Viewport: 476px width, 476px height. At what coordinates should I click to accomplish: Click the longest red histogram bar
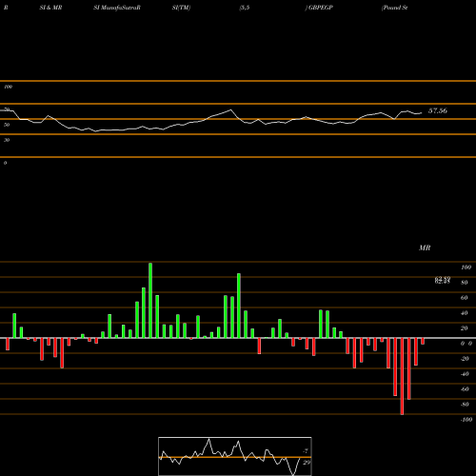pos(402,376)
